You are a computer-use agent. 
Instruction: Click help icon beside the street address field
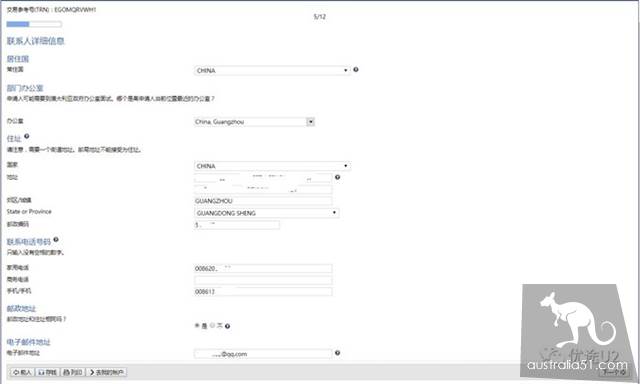338,177
